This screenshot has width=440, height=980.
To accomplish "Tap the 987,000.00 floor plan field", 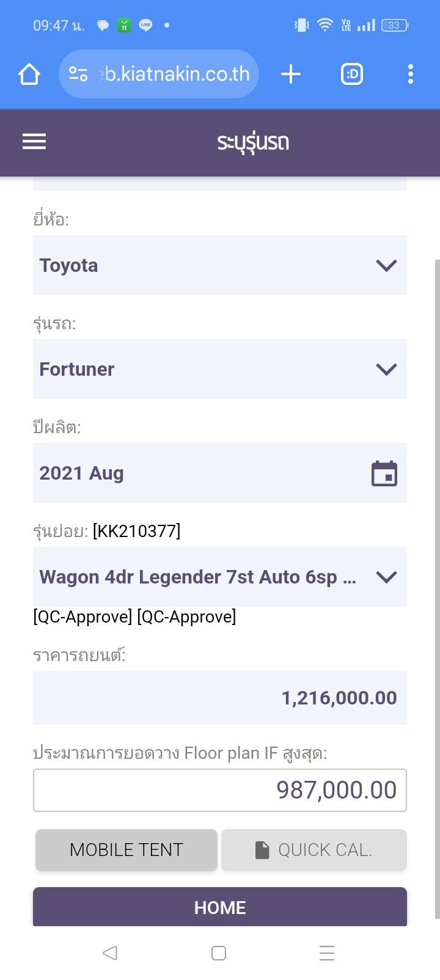I will coord(220,790).
